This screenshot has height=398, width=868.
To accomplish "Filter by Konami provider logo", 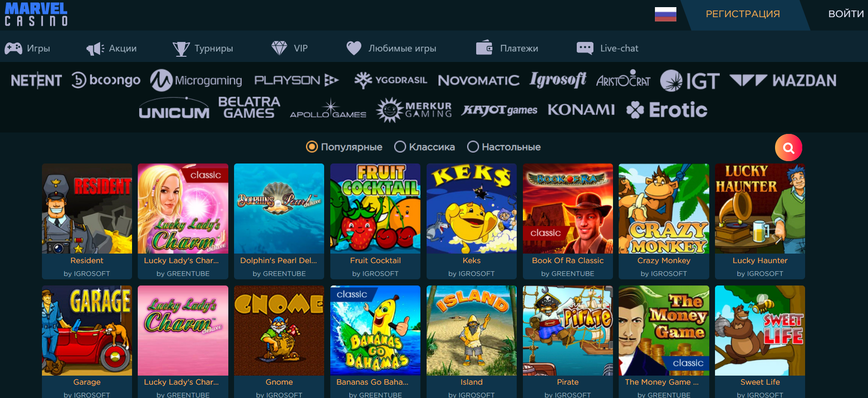I will tap(581, 110).
